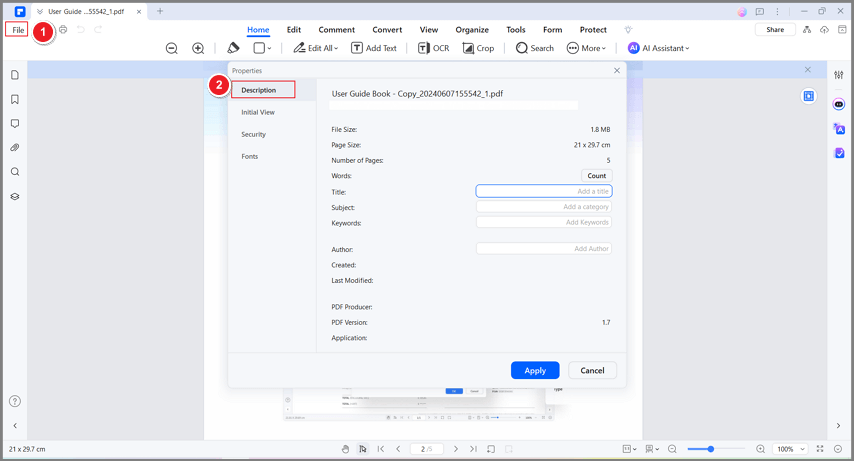This screenshot has width=854, height=461.
Task: Click the print icon
Action: (63, 29)
